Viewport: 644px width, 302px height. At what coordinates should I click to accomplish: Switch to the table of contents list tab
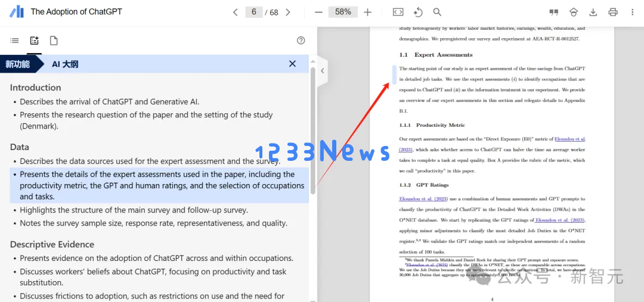[x=14, y=41]
